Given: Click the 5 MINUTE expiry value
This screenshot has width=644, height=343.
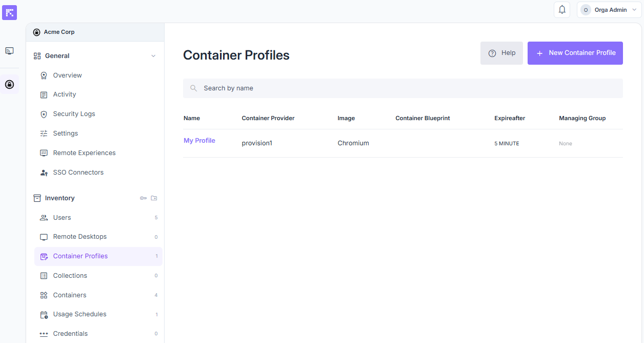Looking at the screenshot, I should [x=507, y=144].
